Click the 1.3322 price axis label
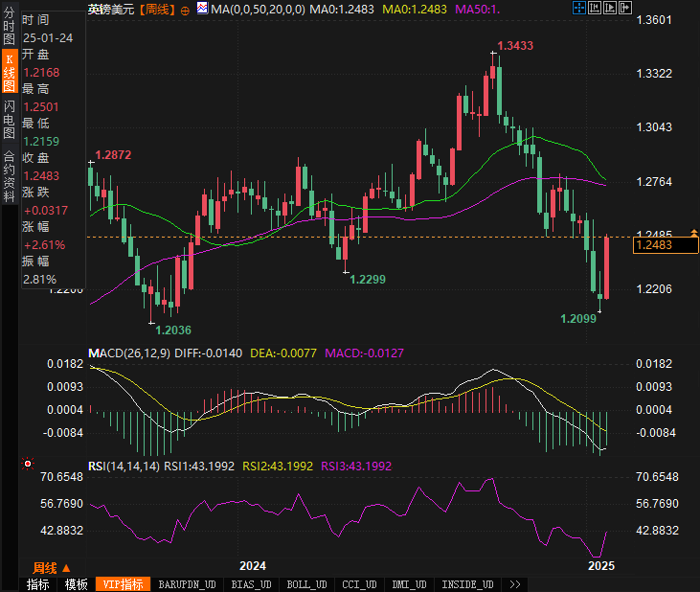 point(654,74)
